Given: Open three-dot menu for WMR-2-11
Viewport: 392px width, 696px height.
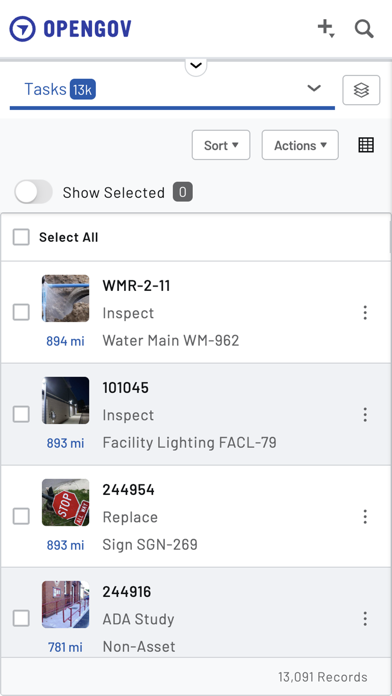Looking at the screenshot, I should click(365, 312).
